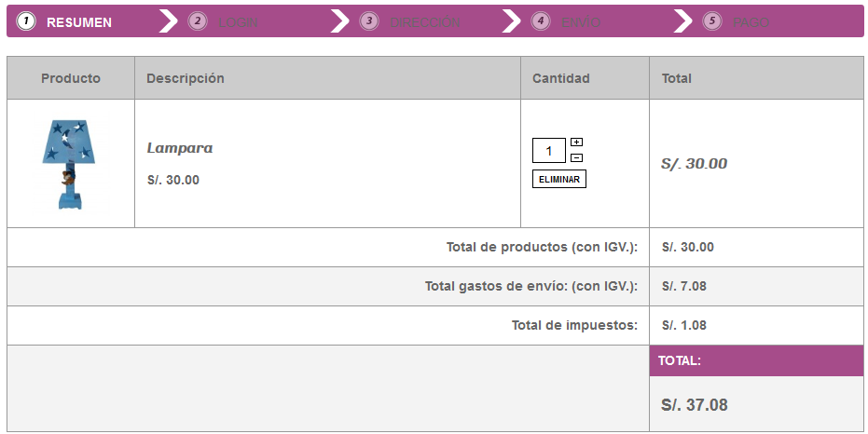Click the Cantidad column header
868x434 pixels.
click(x=560, y=78)
